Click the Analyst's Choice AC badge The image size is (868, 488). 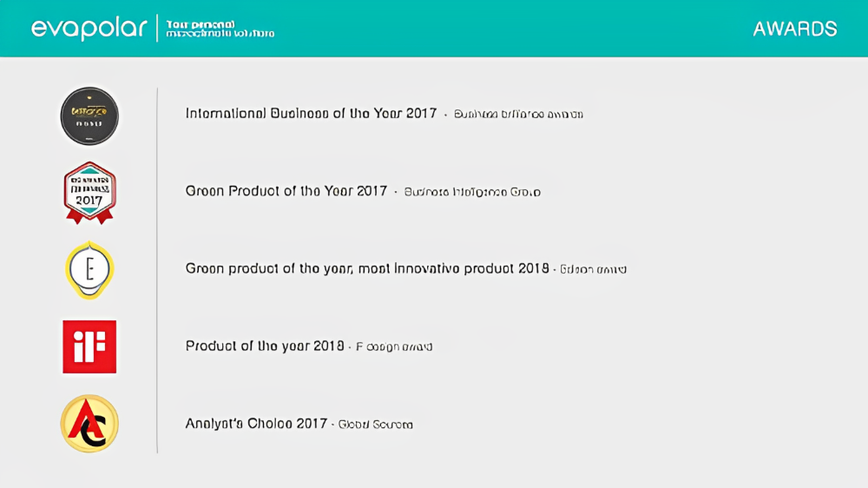pos(89,424)
